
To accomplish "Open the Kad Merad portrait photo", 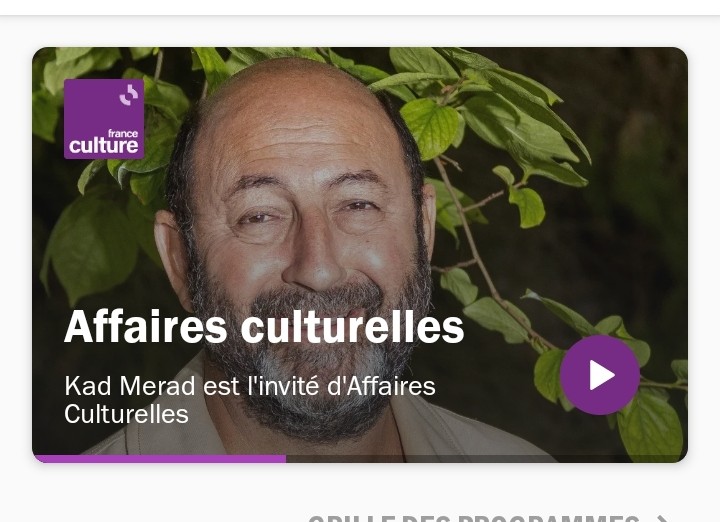I will pos(360,255).
